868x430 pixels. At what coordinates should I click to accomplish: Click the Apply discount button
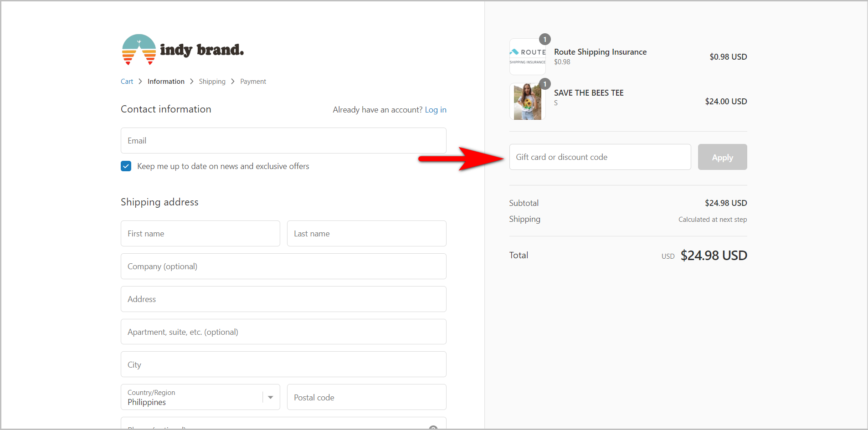pyautogui.click(x=722, y=157)
